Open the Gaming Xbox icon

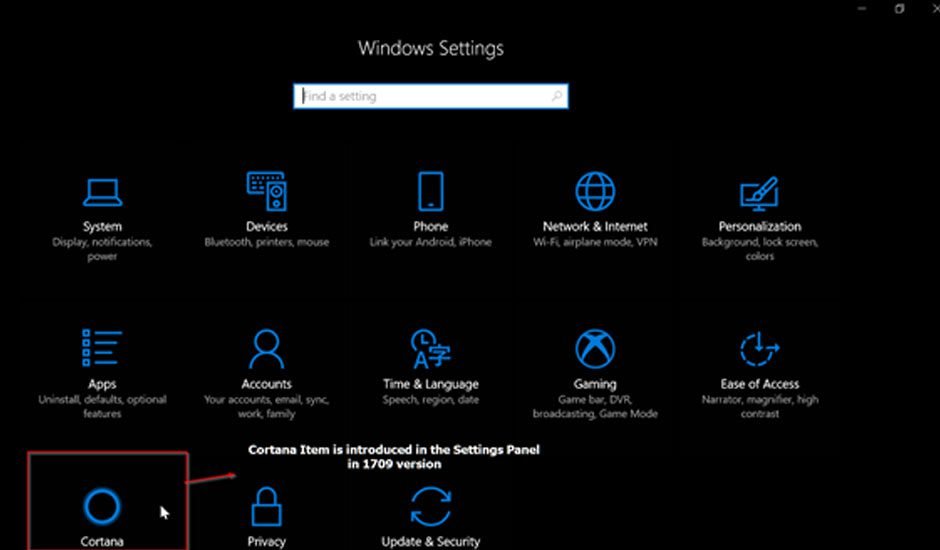point(595,348)
